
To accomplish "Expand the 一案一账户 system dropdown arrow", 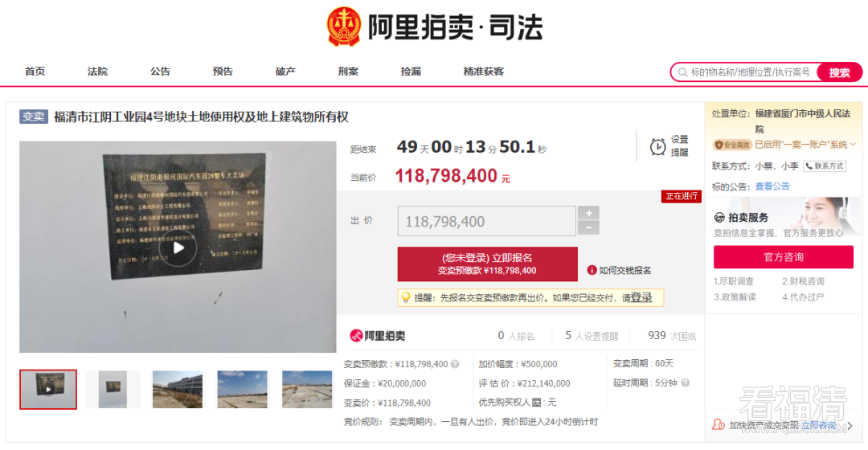I will [x=853, y=145].
